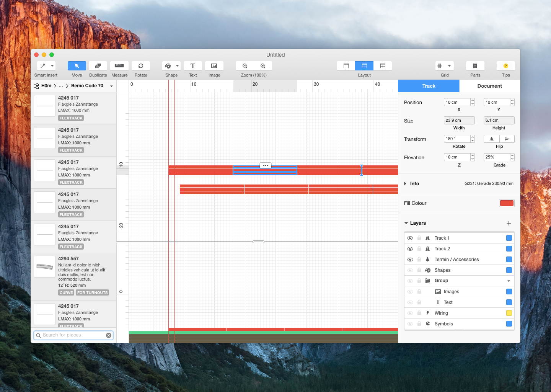Click the selected track's options ellipsis button
The image size is (551, 392).
pos(266,166)
